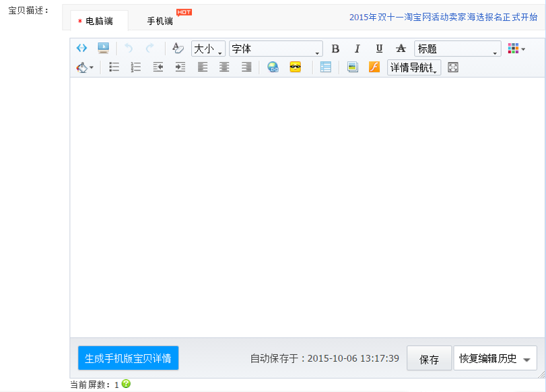Insert Flash content
Viewport: 546px width, 392px height.
(374, 67)
